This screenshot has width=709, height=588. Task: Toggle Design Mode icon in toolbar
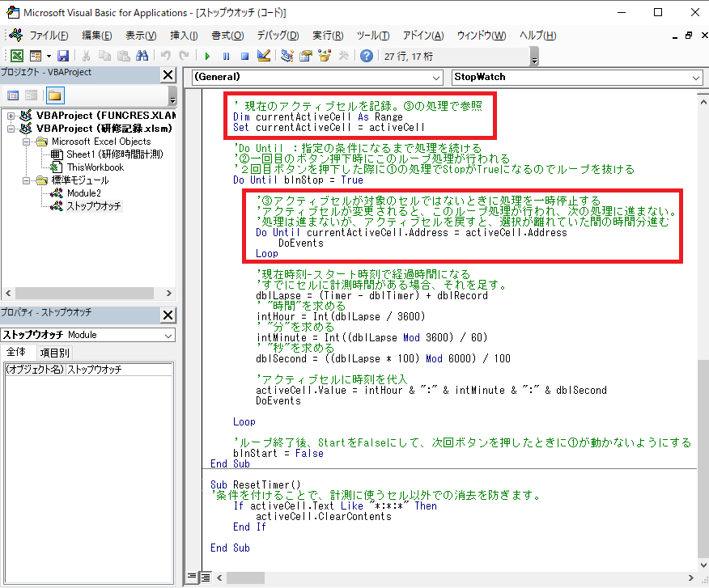[x=264, y=56]
